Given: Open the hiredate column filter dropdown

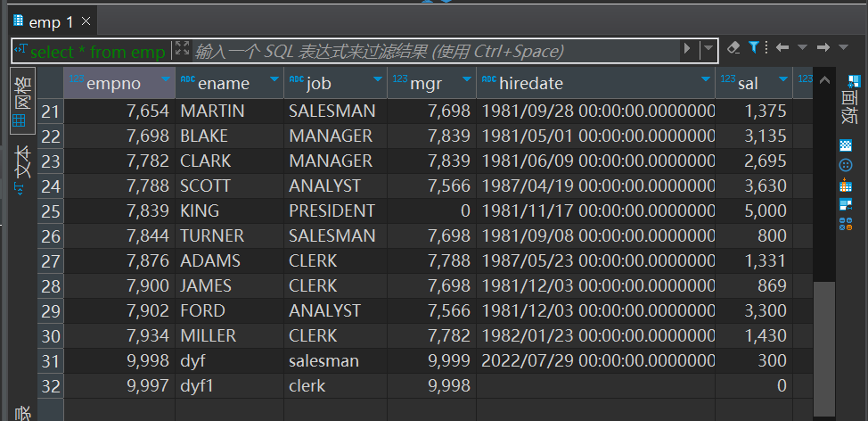Looking at the screenshot, I should click(x=705, y=79).
